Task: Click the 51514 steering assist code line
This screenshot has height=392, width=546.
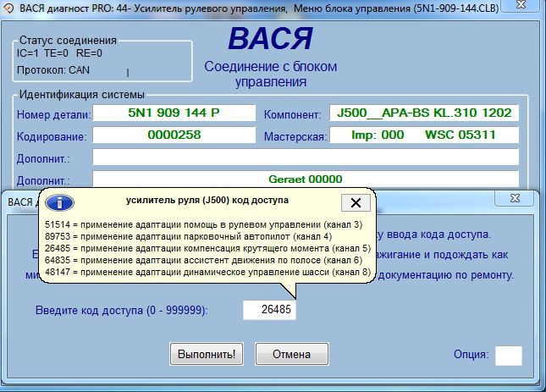Action: [203, 224]
